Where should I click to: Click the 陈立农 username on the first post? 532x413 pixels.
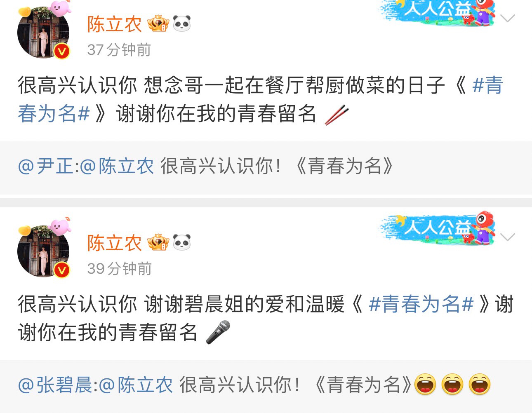114,24
